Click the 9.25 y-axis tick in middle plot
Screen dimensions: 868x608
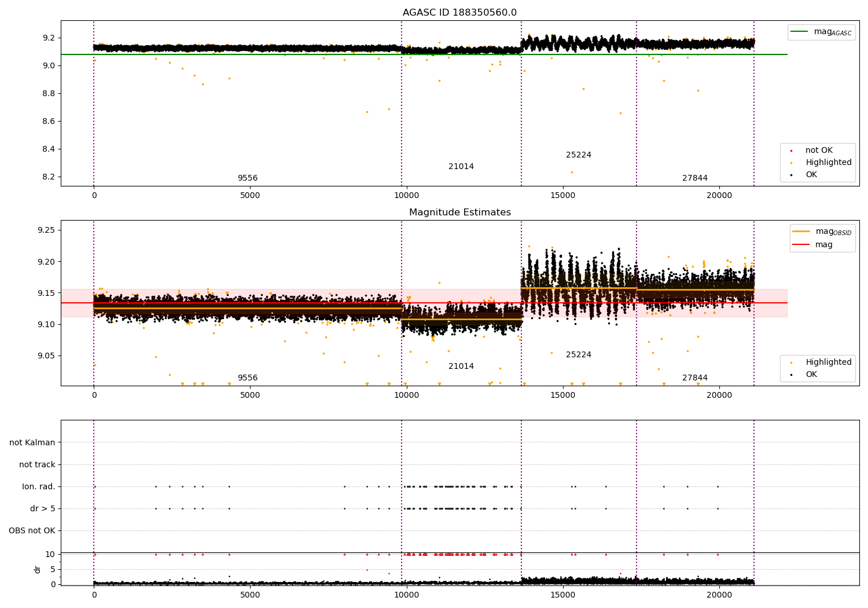click(47, 230)
